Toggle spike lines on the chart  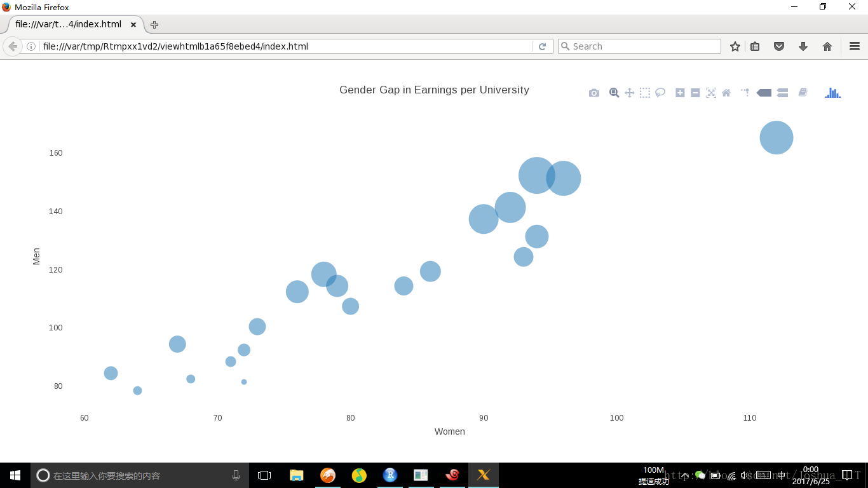pos(745,93)
